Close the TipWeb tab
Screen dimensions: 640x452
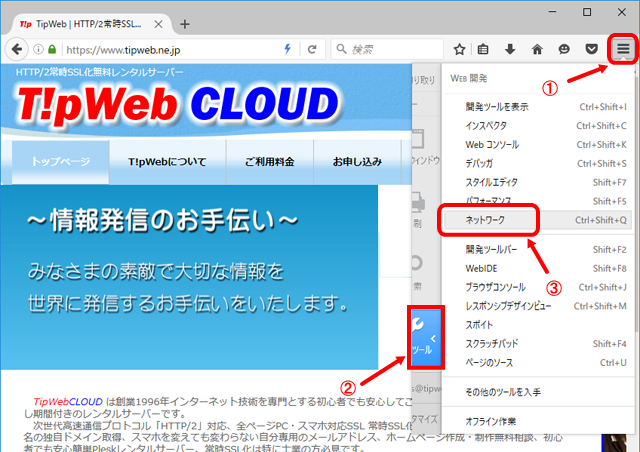point(158,24)
